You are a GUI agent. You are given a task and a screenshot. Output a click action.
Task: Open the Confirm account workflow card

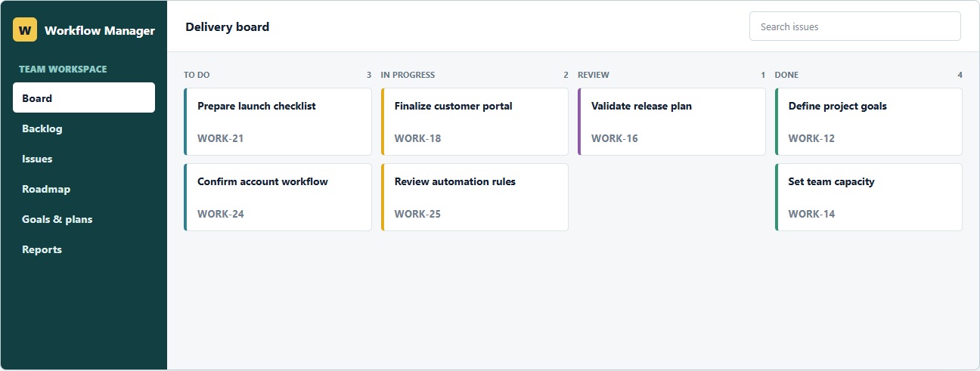click(278, 197)
